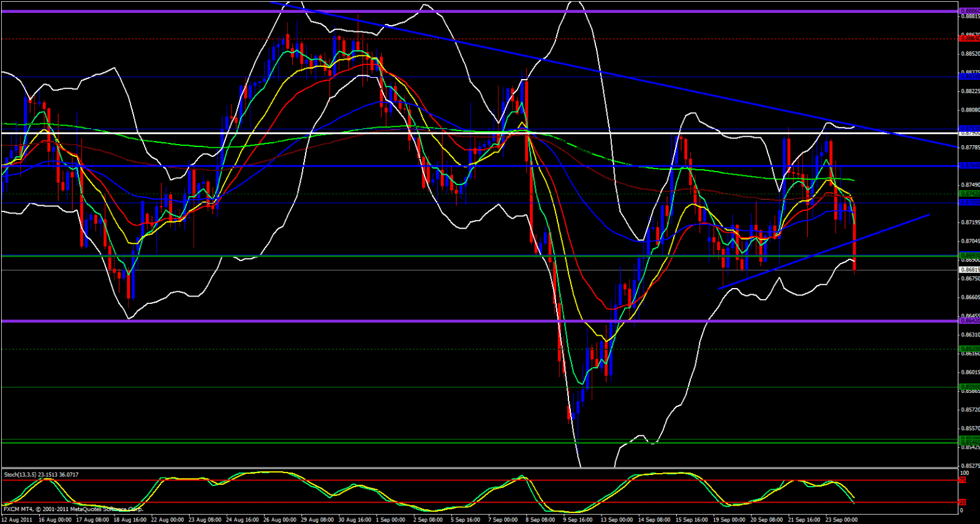Click the red 25 stochastic level marker
Image resolution: width=980 pixels, height=524 pixels.
[x=962, y=503]
